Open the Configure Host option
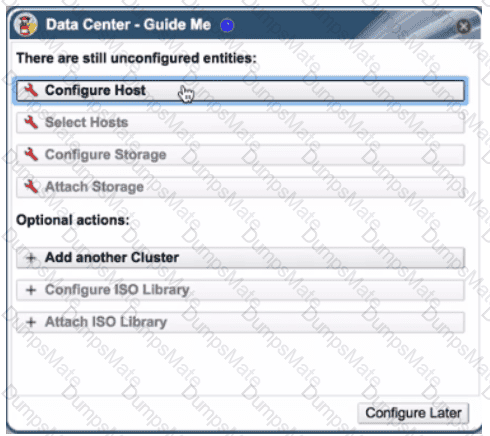This screenshot has width=490, height=436. click(240, 90)
